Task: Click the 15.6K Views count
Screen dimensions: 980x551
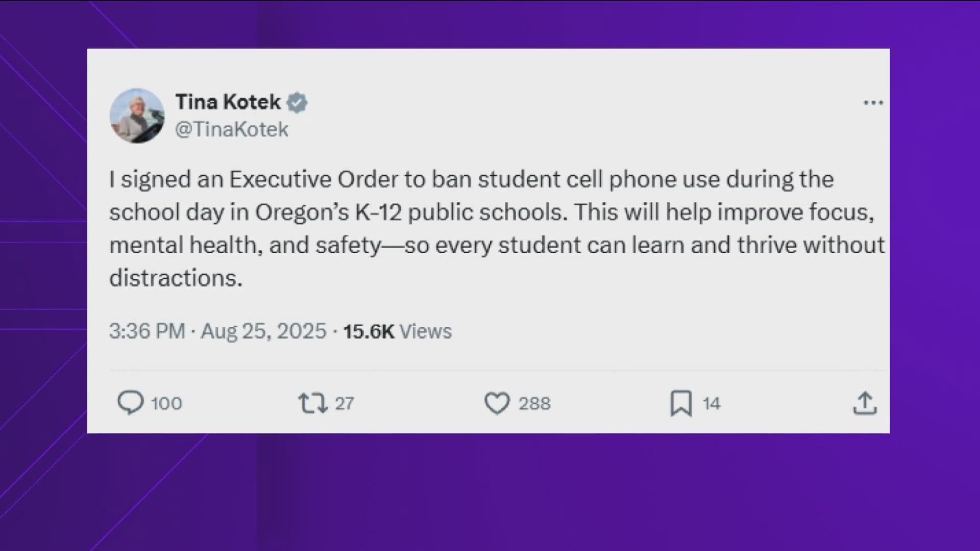Action: (397, 331)
